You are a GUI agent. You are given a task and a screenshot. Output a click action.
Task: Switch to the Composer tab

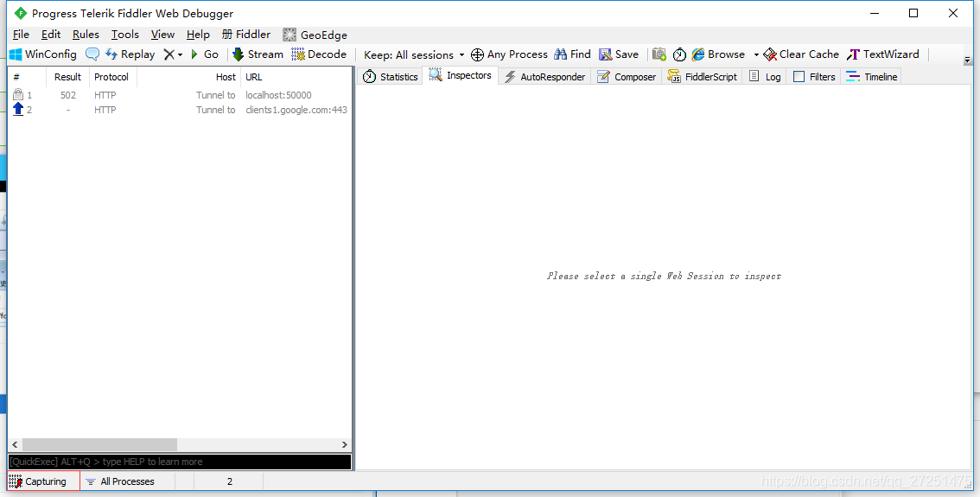[627, 77]
